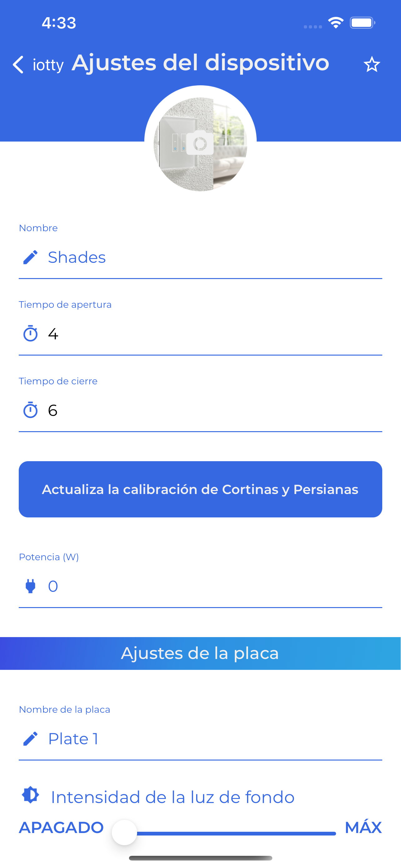Tap timer icon for Tiempo de cierre

coord(30,410)
